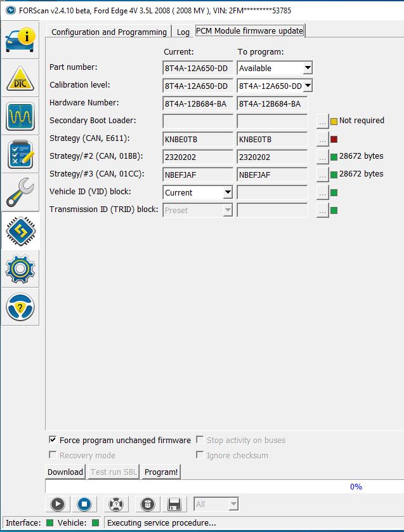Expand the Calibration level dropdown
Screen dimensions: 404x532
pos(307,86)
